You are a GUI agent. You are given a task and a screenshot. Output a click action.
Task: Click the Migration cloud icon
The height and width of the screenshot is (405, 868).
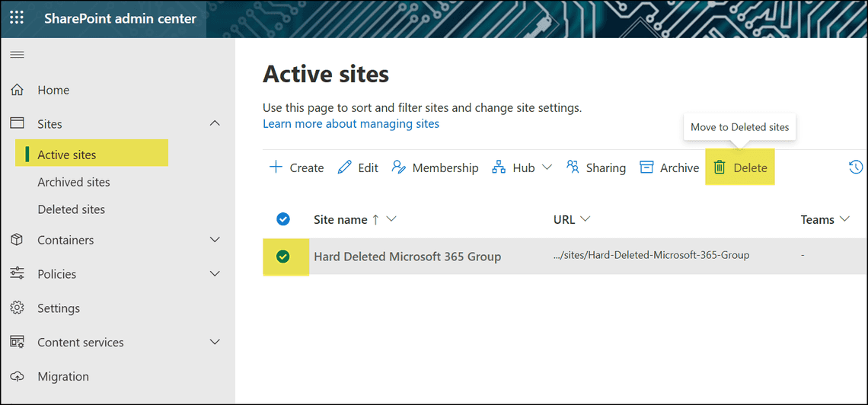point(18,376)
